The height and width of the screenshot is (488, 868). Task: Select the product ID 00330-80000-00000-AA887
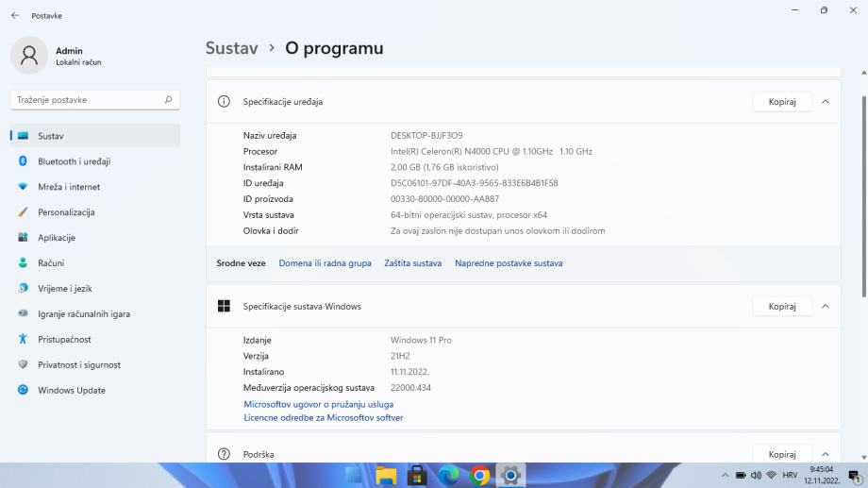[x=445, y=199]
